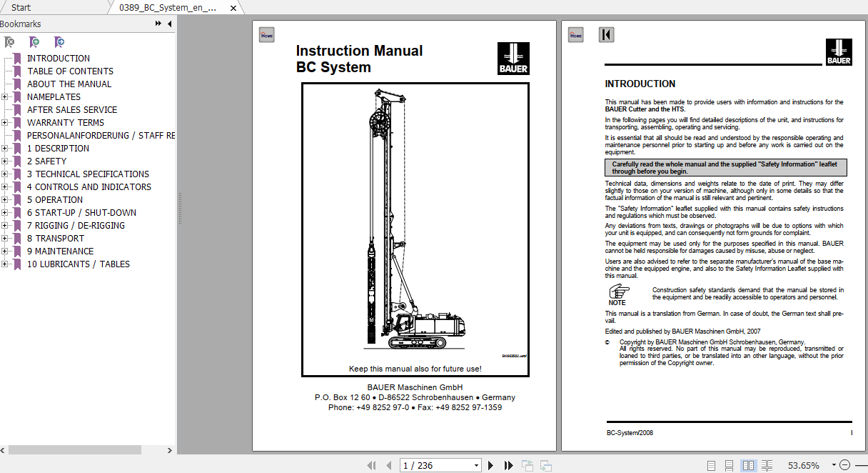
Task: Click bookmarks scrollbar right arrow
Action: 170,451
